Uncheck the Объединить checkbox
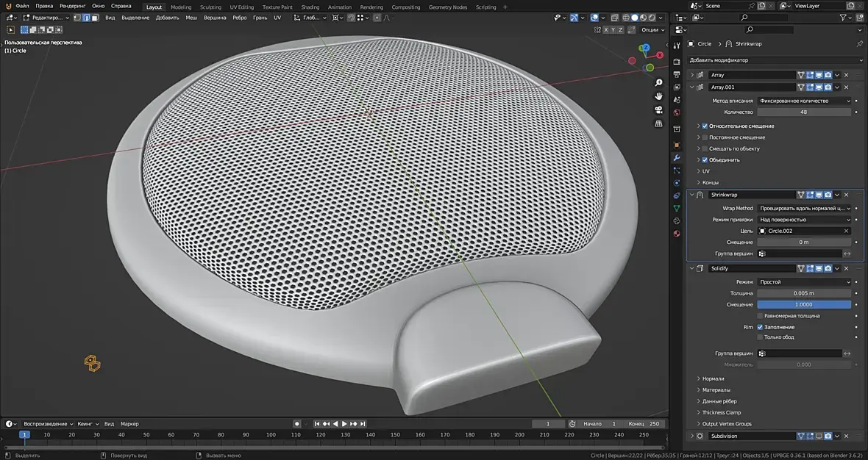Viewport: 868px width, 460px height. point(705,159)
